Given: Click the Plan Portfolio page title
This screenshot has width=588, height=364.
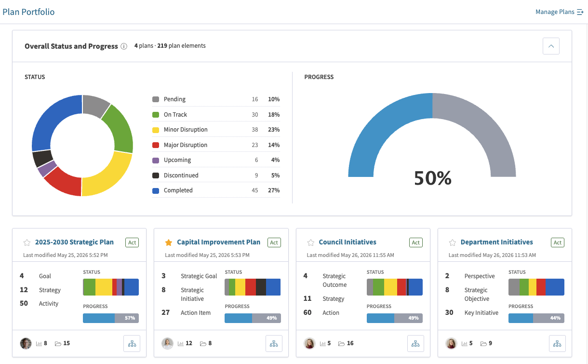Looking at the screenshot, I should 28,12.
